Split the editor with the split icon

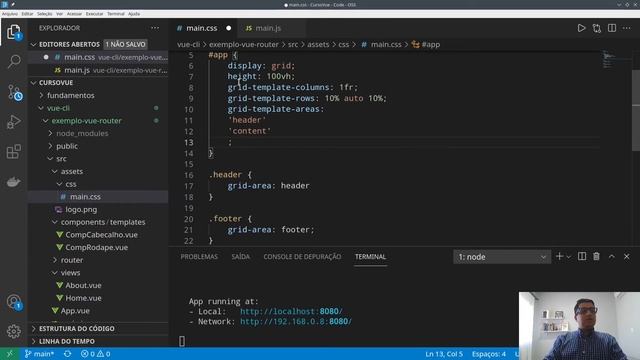tap(612, 28)
